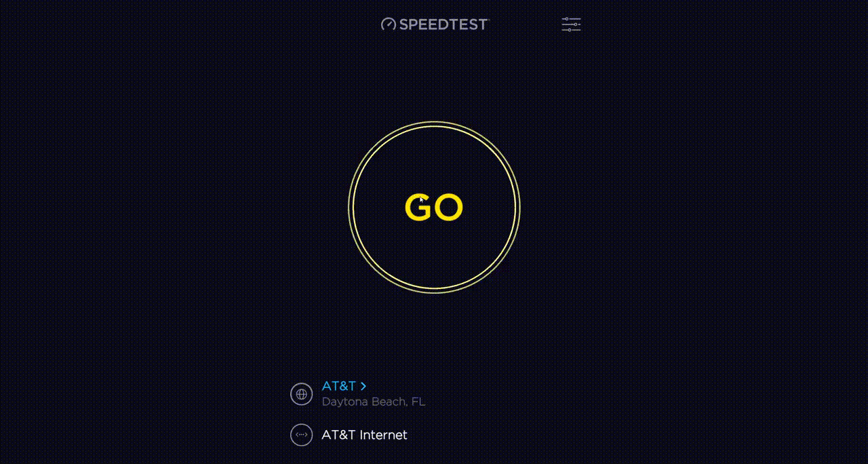The width and height of the screenshot is (868, 464).
Task: Click the AT&T Internet provider label
Action: (364, 435)
